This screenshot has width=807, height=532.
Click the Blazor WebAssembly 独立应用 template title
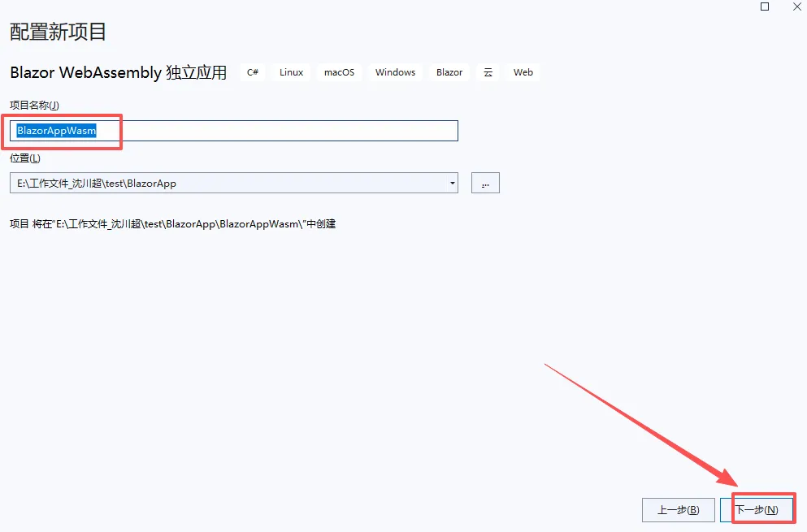[119, 72]
